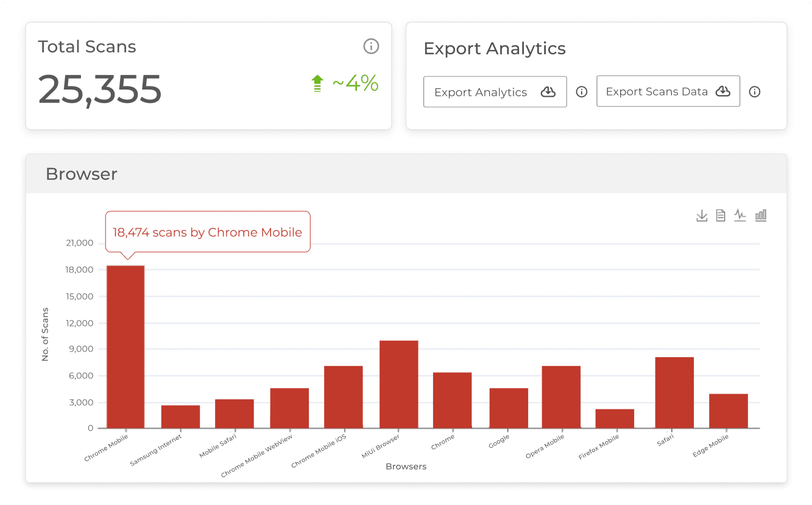Click info icon beside Export Scans Data

pos(755,92)
